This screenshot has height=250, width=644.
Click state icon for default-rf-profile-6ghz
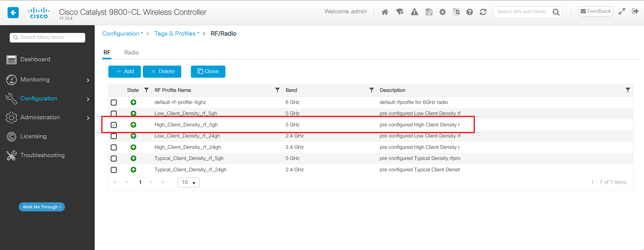pos(133,102)
